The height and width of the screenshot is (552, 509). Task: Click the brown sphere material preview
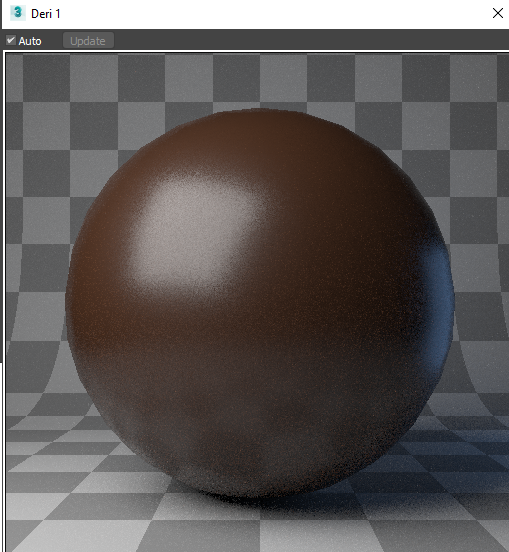point(259,304)
